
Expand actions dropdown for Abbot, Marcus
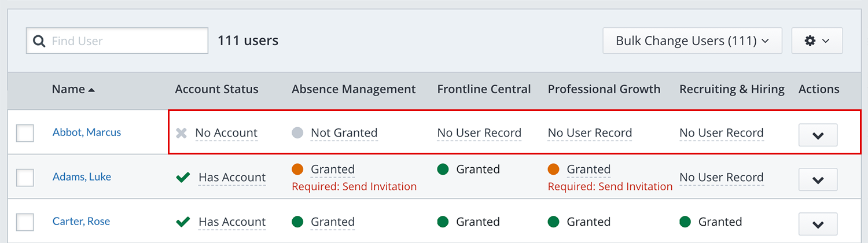click(x=818, y=135)
